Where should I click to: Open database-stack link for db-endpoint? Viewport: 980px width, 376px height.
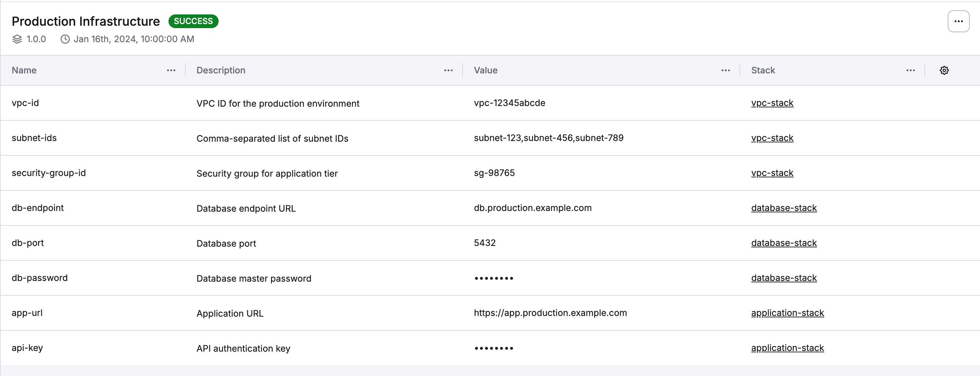pyautogui.click(x=784, y=208)
